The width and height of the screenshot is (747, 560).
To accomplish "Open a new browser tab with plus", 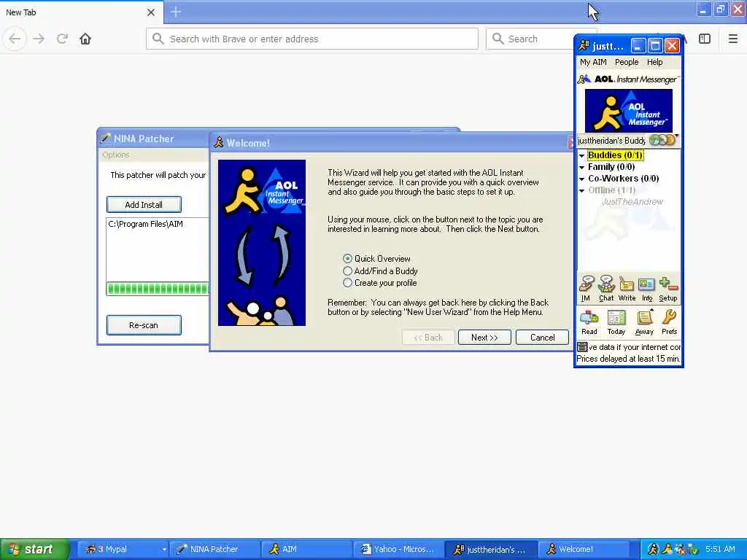I will point(176,12).
